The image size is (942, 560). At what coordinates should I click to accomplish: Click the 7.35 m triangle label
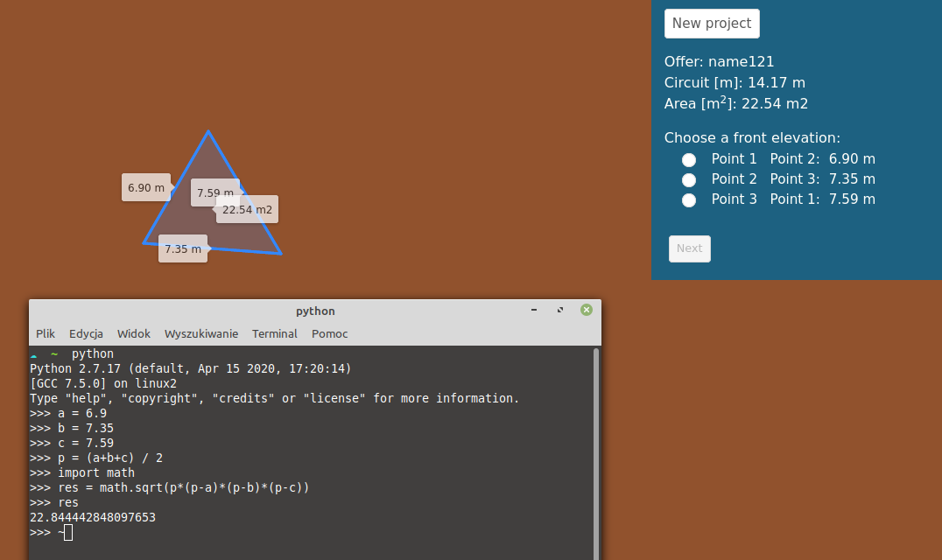(183, 248)
